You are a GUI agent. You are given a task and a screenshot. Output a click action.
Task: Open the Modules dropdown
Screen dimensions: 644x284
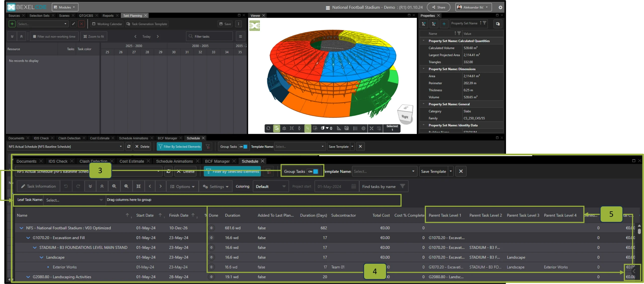pyautogui.click(x=65, y=7)
